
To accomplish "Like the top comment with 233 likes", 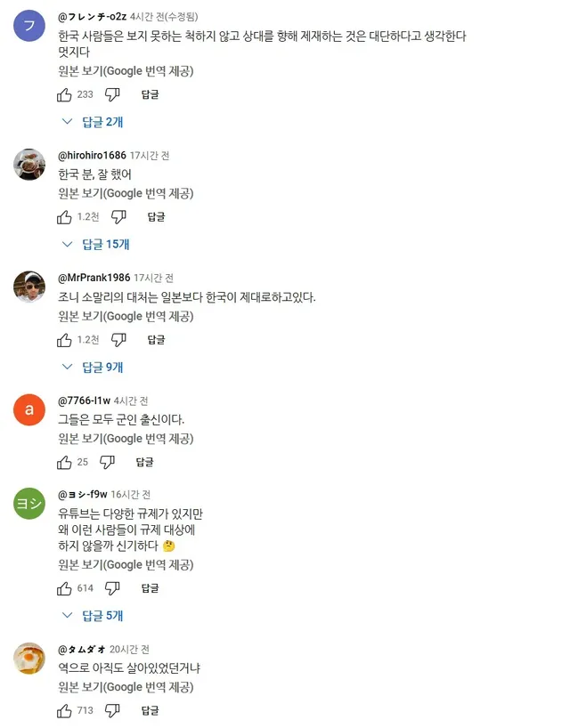I will [x=64, y=94].
